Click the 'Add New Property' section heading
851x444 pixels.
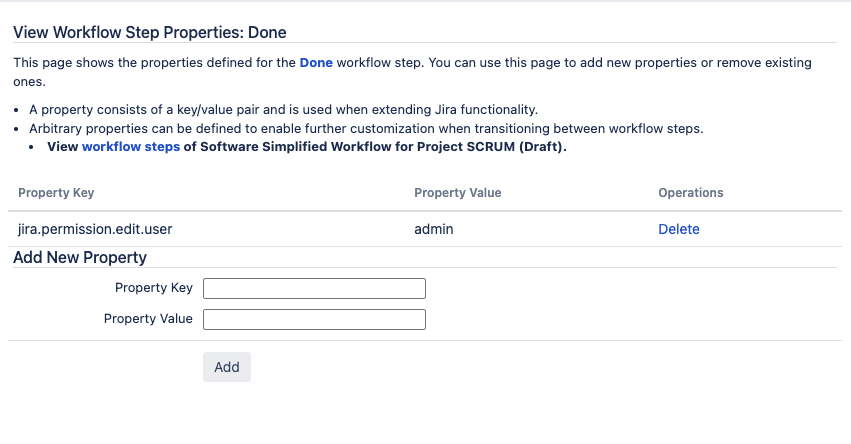pyautogui.click(x=80, y=257)
